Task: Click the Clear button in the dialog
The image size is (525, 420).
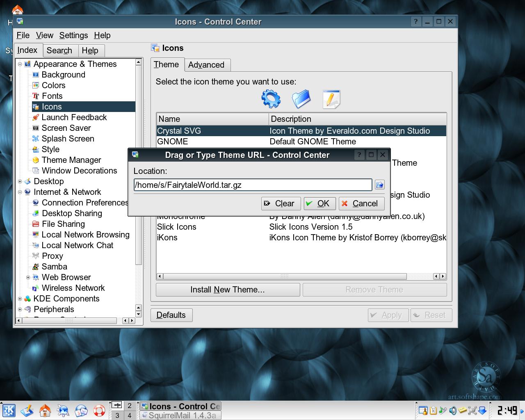Action: point(281,203)
